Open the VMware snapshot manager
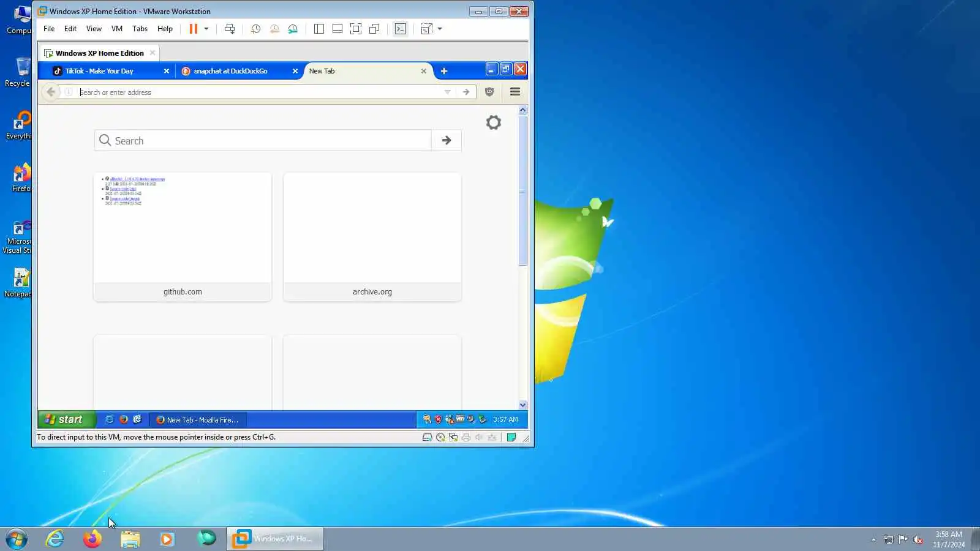980x551 pixels. pyautogui.click(x=293, y=29)
